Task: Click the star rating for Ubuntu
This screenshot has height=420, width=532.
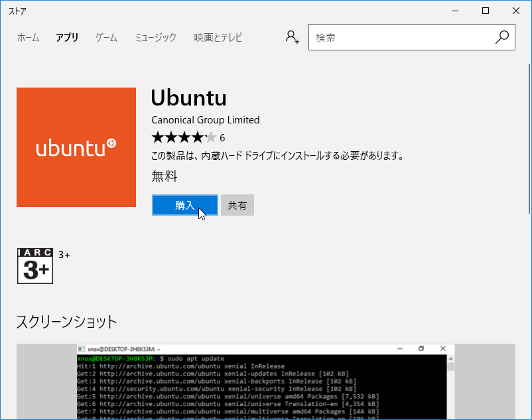Action: click(x=184, y=138)
